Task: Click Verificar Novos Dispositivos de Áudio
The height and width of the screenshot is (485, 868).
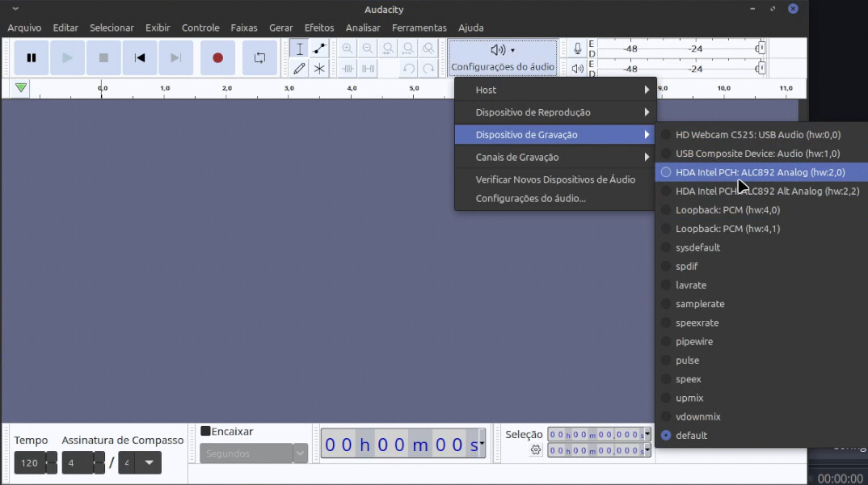Action: click(x=554, y=179)
